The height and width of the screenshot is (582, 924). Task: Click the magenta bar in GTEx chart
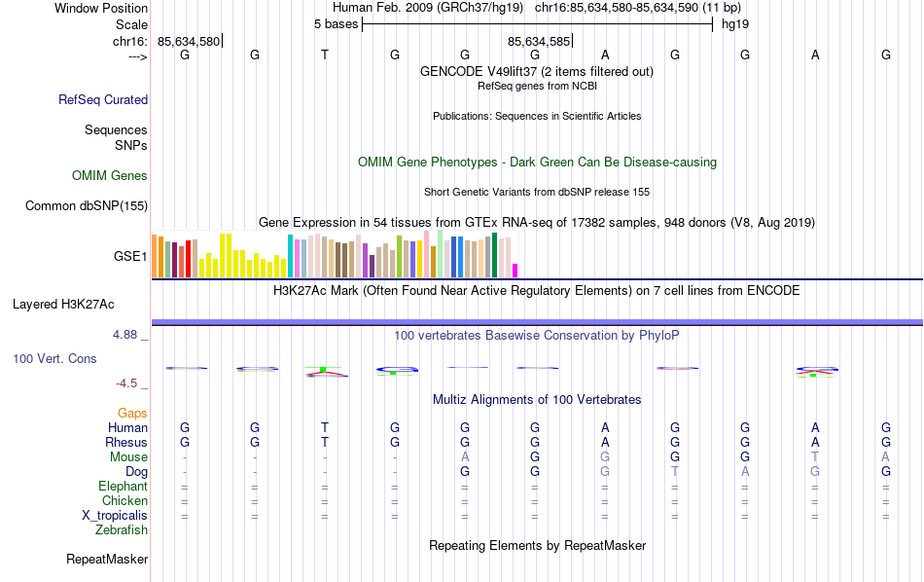point(515,271)
